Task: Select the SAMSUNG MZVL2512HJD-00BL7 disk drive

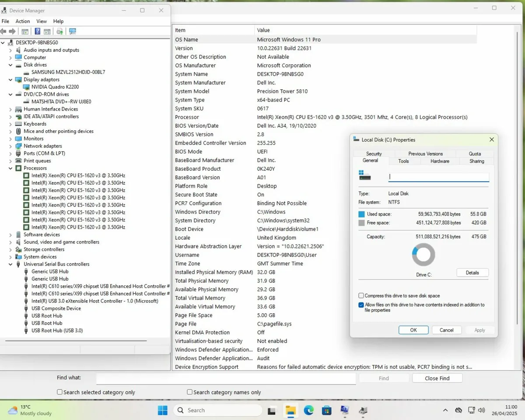Action: click(68, 72)
